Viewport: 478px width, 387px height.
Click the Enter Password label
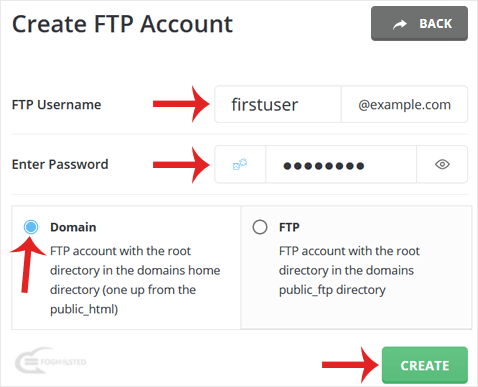coord(60,164)
